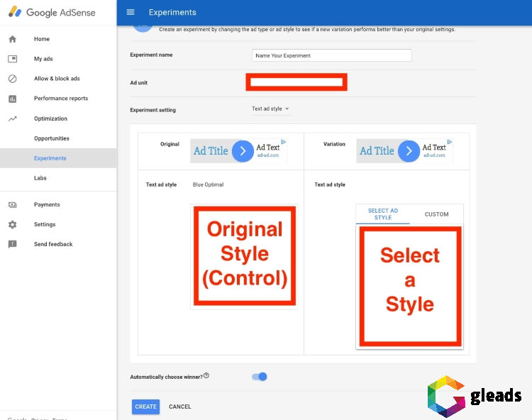The width and height of the screenshot is (532, 420).
Task: Click the Payments icon
Action: [13, 204]
